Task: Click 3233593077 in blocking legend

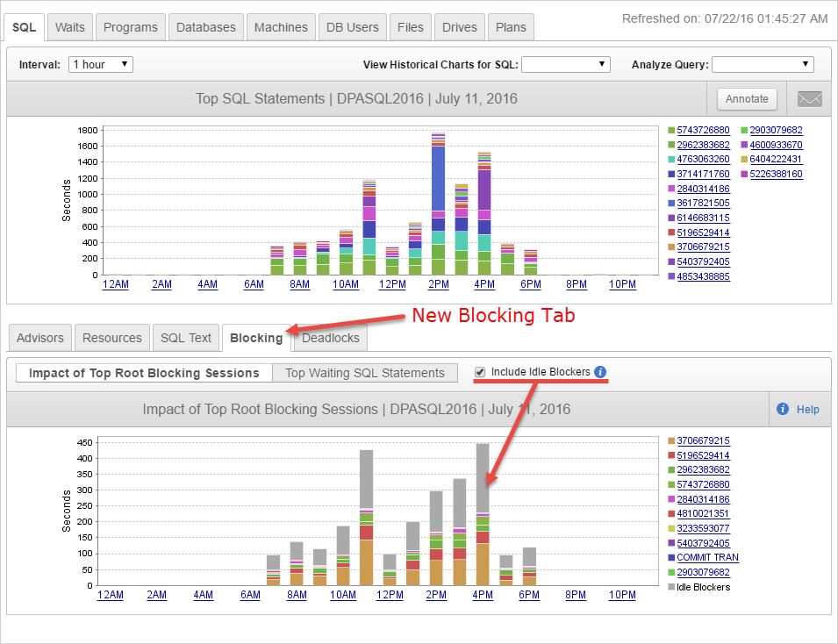Action: pos(703,528)
